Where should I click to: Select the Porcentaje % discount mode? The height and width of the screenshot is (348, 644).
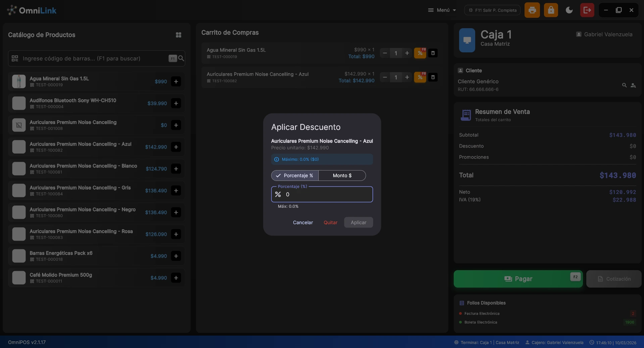[295, 176]
